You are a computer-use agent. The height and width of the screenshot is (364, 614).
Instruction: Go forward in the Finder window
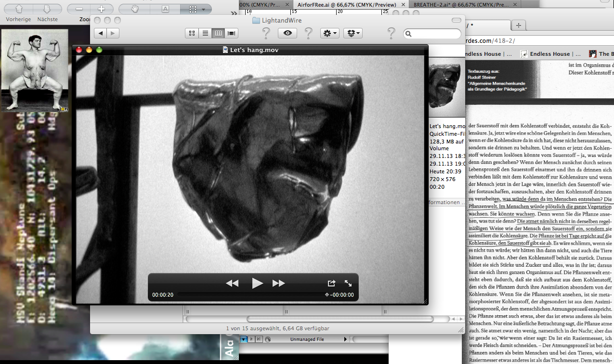click(113, 33)
